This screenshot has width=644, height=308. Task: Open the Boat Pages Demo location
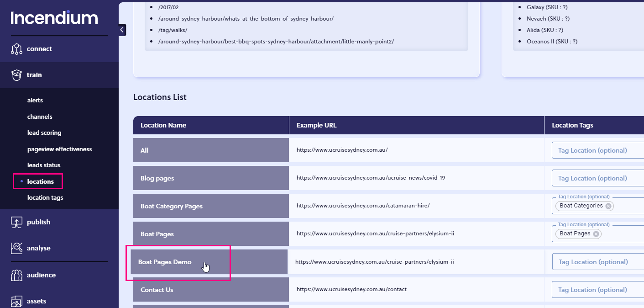click(209, 262)
